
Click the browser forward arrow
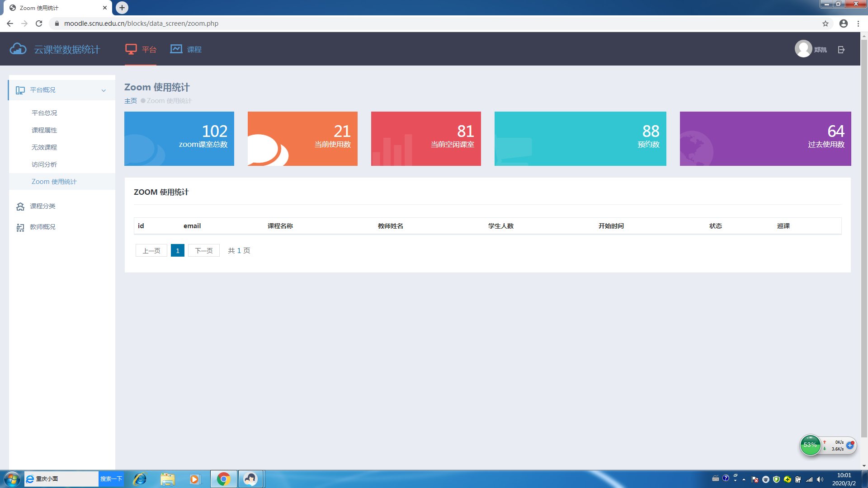point(24,23)
